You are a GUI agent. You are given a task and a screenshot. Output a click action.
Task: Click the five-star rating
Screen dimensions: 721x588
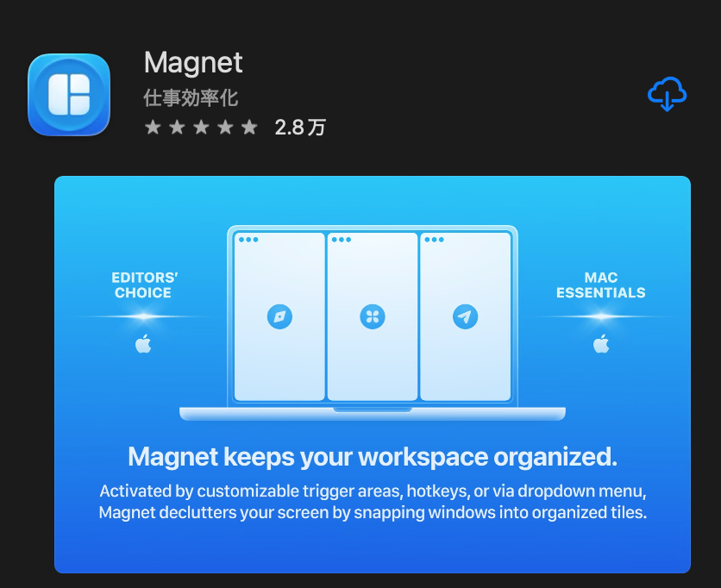click(x=202, y=127)
